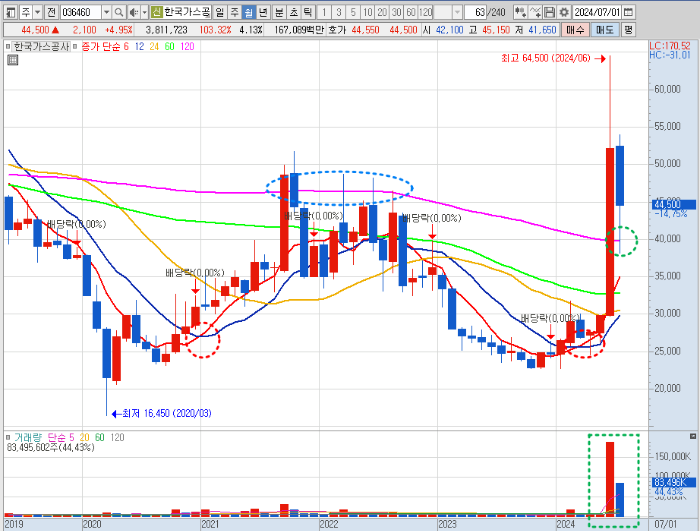Image resolution: width=700 pixels, height=531 pixels.
Task: Click the speaker sound icon
Action: (133, 12)
